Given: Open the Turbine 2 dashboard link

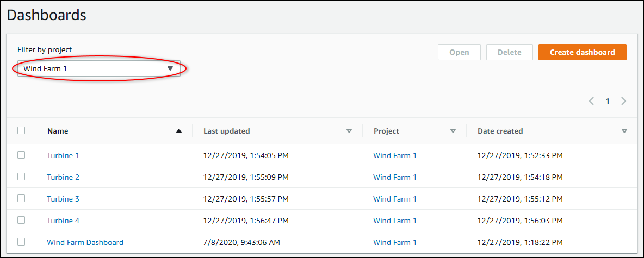Looking at the screenshot, I should (x=63, y=177).
